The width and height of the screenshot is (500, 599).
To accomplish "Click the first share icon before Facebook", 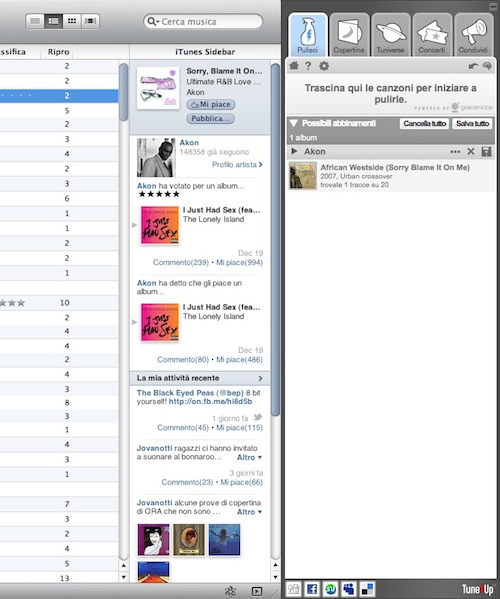I will pos(293,589).
